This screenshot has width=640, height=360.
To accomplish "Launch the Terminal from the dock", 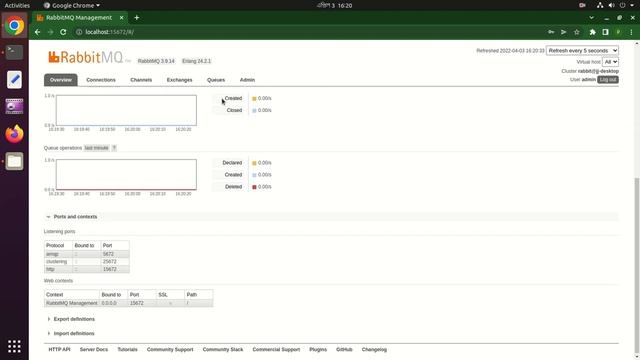I will point(14,52).
